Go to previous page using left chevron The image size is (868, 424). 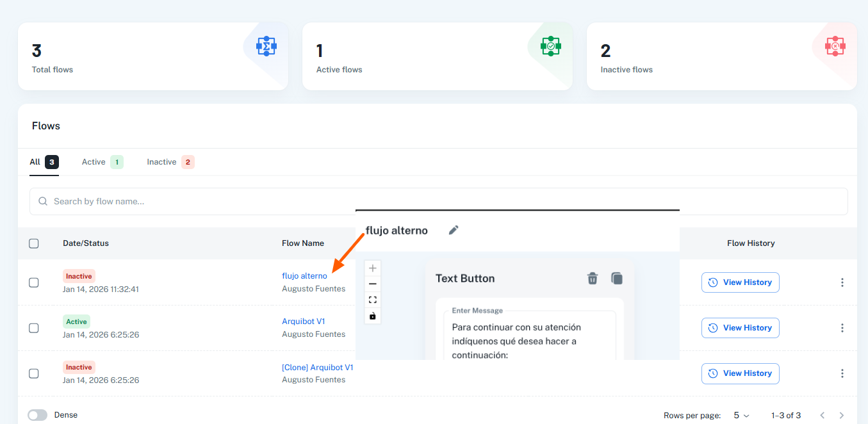(x=823, y=416)
